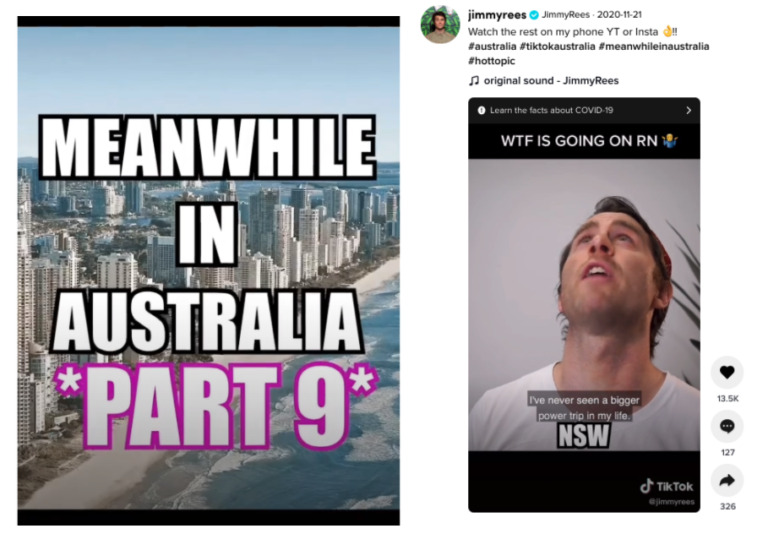
Task: Click the TikTok logo watermark
Action: coord(667,486)
